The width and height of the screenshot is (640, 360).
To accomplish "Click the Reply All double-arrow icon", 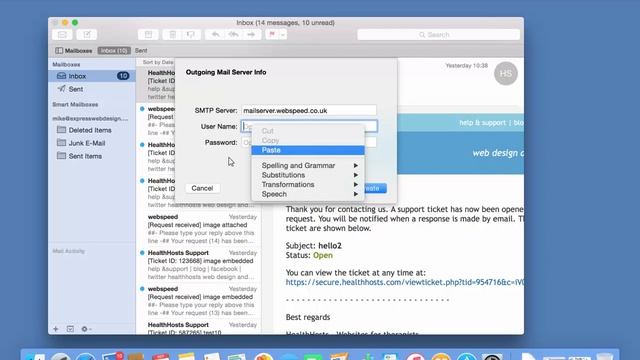I will 233,35.
